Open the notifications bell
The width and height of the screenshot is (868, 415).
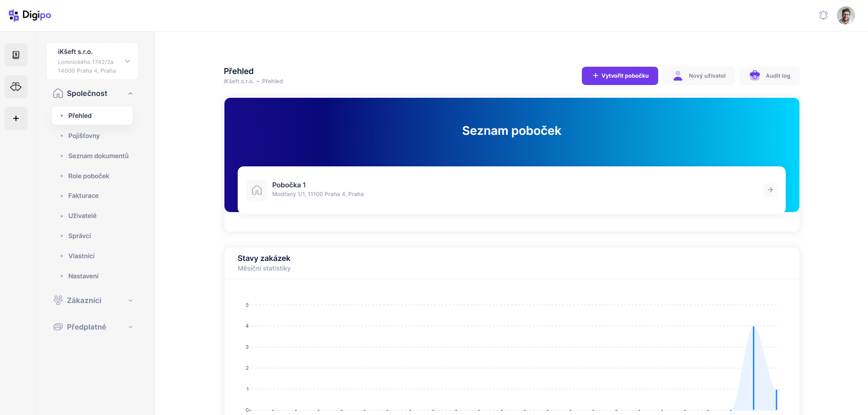(823, 15)
